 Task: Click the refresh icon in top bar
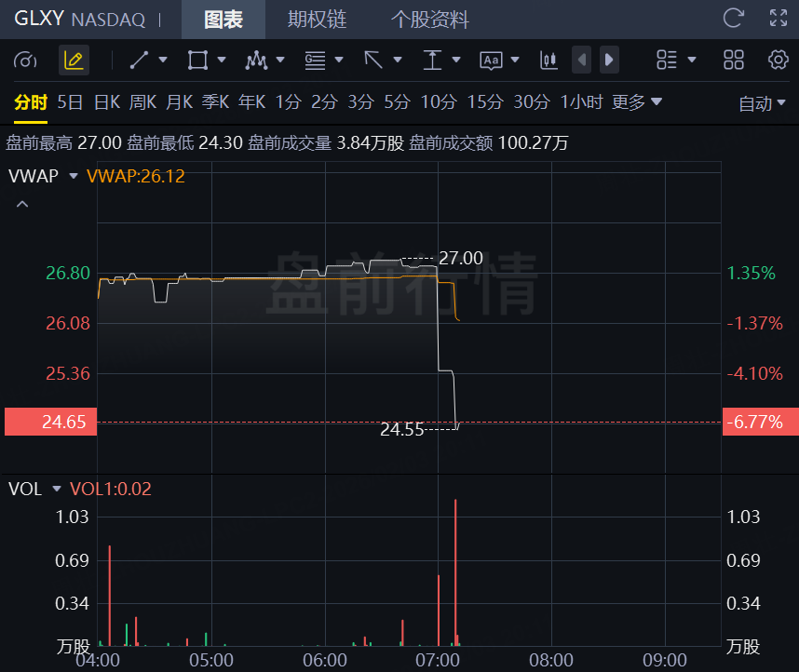(734, 18)
